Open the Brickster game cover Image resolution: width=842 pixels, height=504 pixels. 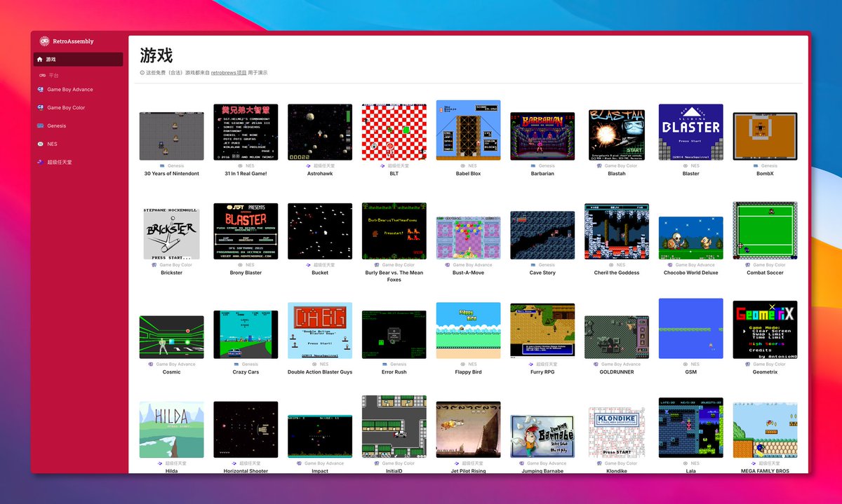point(172,233)
